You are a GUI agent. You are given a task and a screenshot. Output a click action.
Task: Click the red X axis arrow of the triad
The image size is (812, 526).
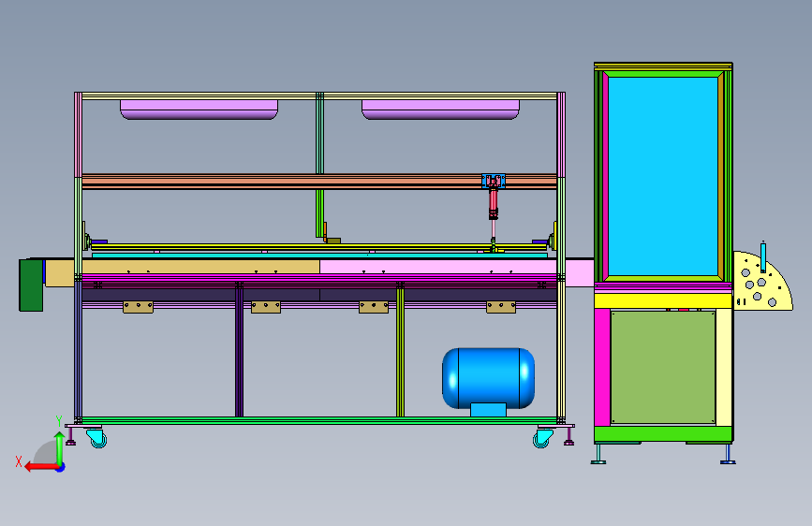pyautogui.click(x=41, y=466)
